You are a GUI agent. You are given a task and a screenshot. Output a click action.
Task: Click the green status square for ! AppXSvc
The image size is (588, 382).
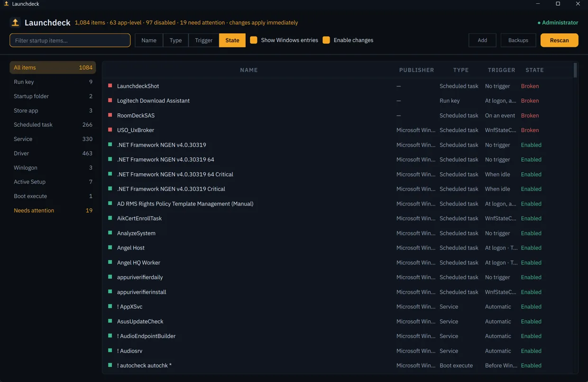coord(110,307)
